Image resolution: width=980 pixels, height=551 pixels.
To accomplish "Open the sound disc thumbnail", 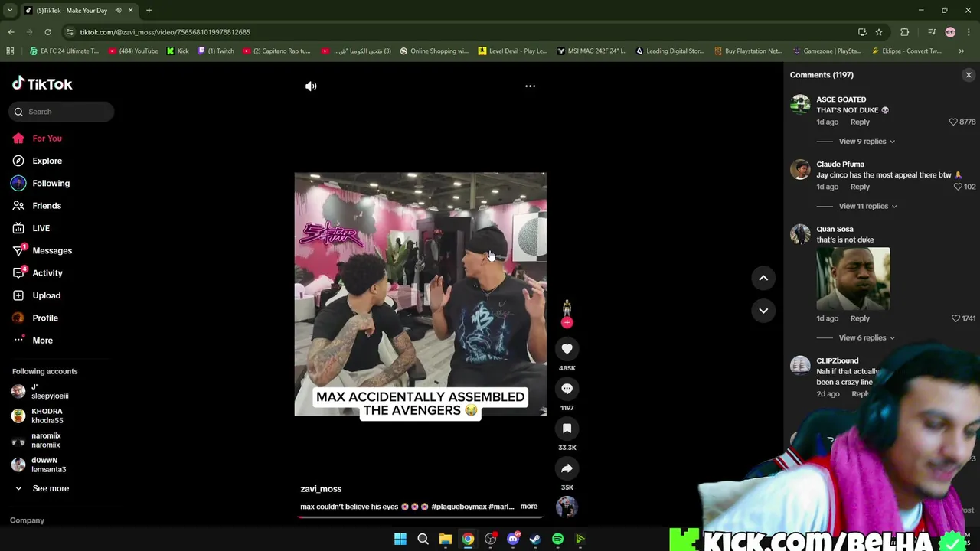I will pyautogui.click(x=567, y=507).
